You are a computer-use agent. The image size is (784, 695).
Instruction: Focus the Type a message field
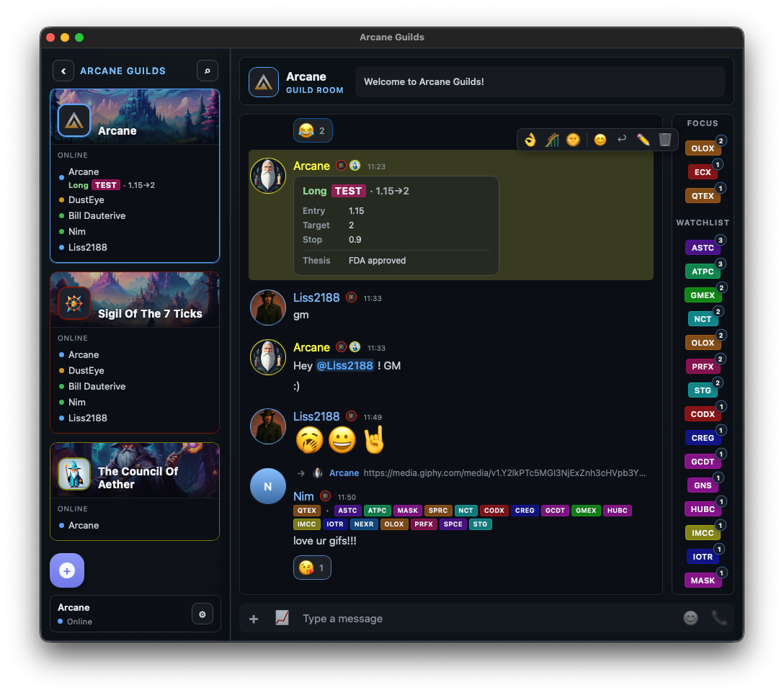[488, 619]
